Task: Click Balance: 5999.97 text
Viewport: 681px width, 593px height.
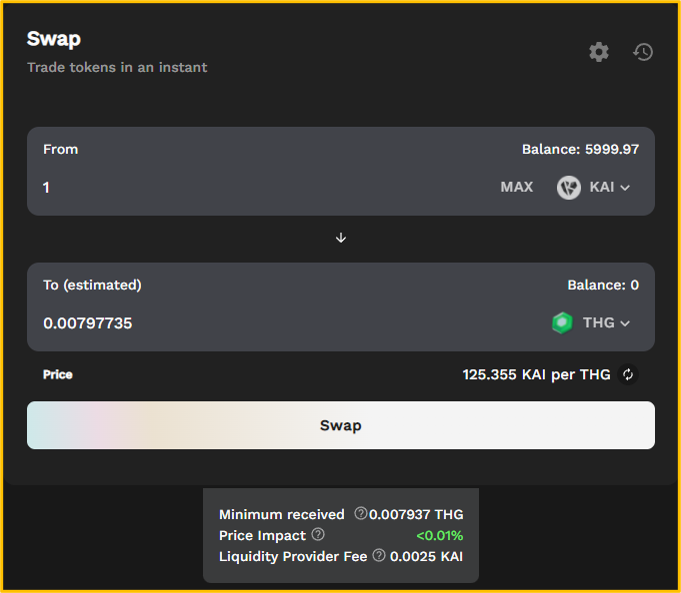Action: (x=580, y=149)
